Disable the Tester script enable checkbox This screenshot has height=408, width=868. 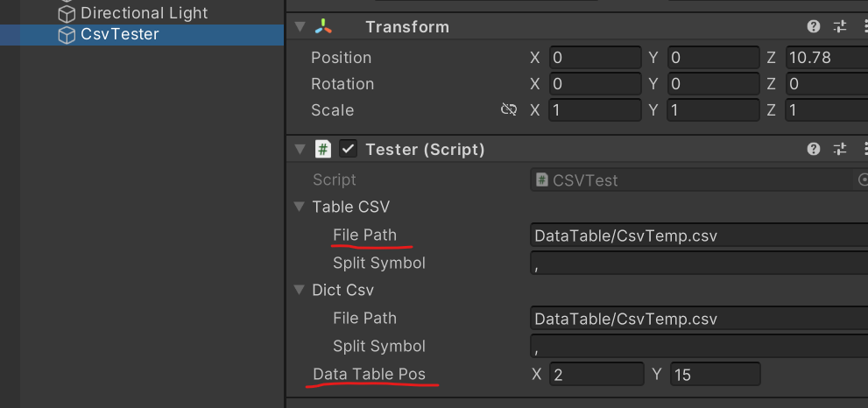tap(349, 150)
